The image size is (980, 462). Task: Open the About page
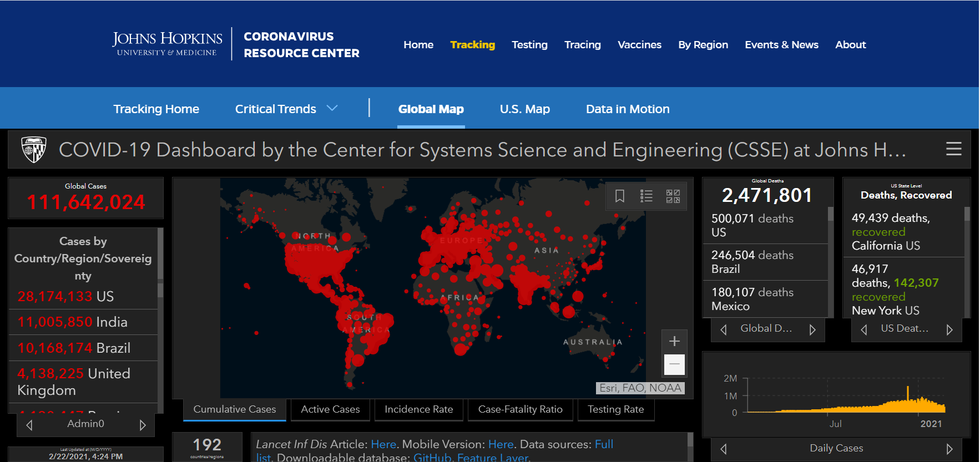pyautogui.click(x=851, y=45)
